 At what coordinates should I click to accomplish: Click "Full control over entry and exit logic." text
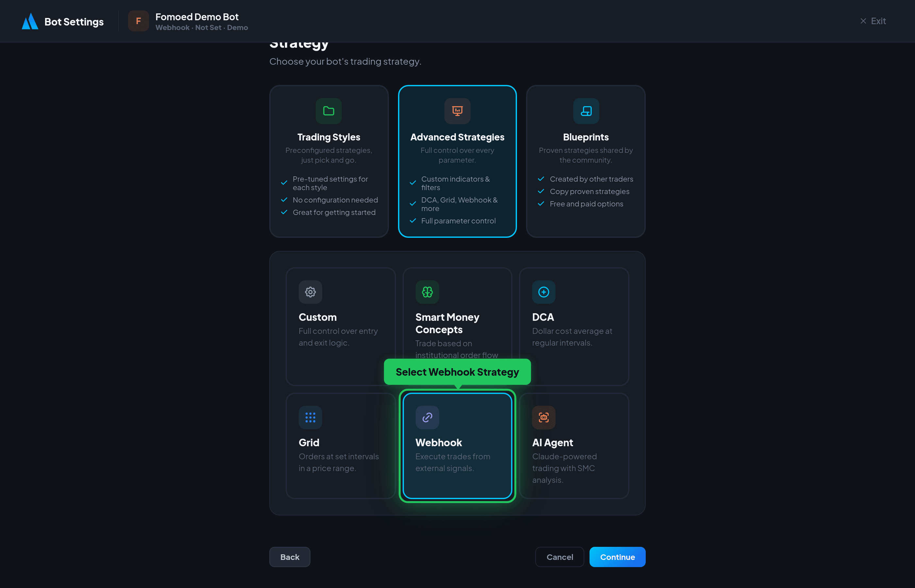coord(338,337)
